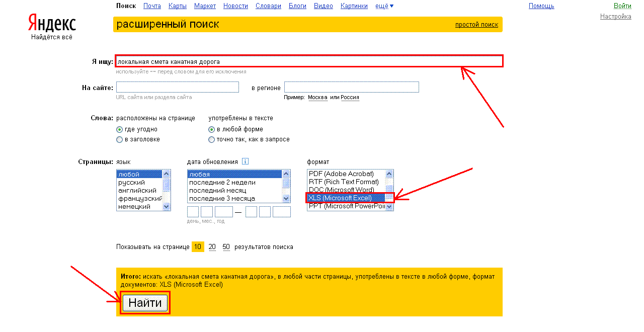Viewport: 644px width, 332px height.
Task: Click the 'На сайте' URL input field
Action: click(x=178, y=87)
